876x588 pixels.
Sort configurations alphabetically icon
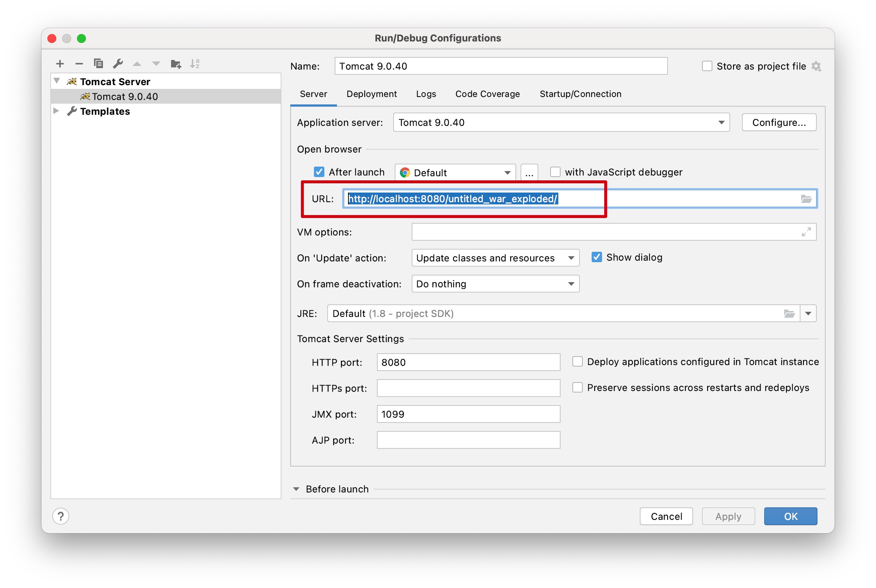click(x=195, y=64)
